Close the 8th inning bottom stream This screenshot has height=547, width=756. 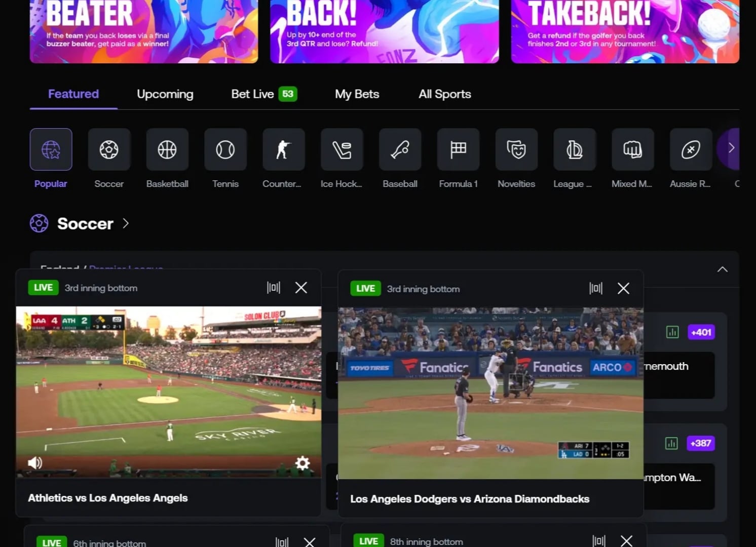626,541
